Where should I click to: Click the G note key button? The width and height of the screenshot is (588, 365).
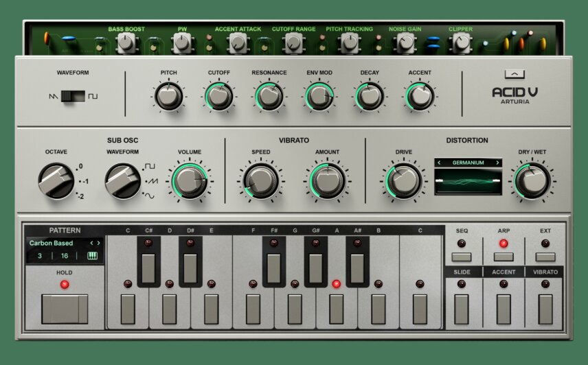tap(295, 309)
